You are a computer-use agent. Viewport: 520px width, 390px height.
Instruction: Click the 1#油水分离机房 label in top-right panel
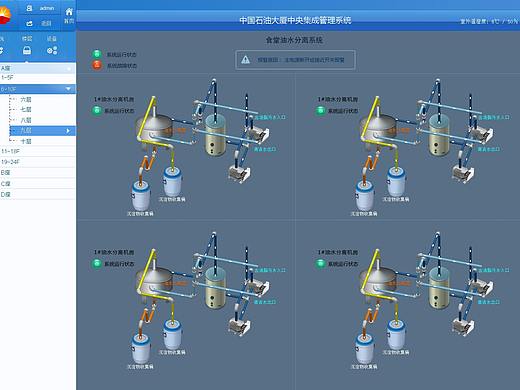pyautogui.click(x=338, y=99)
